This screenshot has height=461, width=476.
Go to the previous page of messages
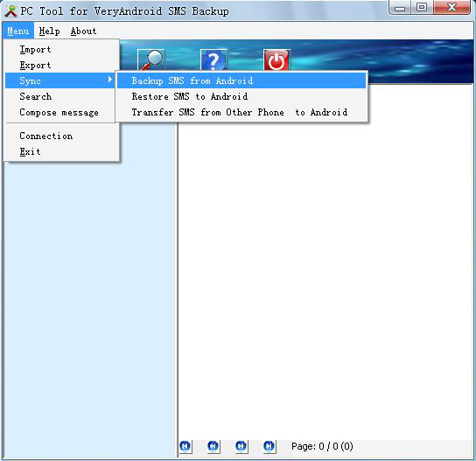[213, 446]
